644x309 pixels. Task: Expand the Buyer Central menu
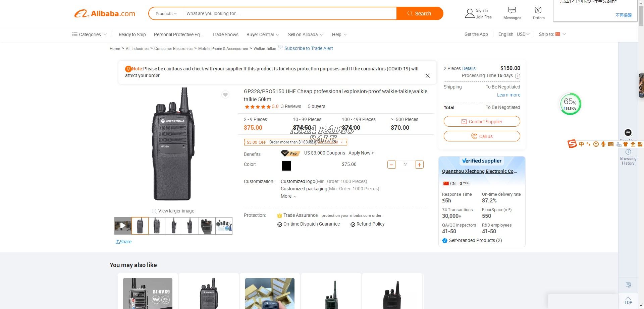[263, 35]
